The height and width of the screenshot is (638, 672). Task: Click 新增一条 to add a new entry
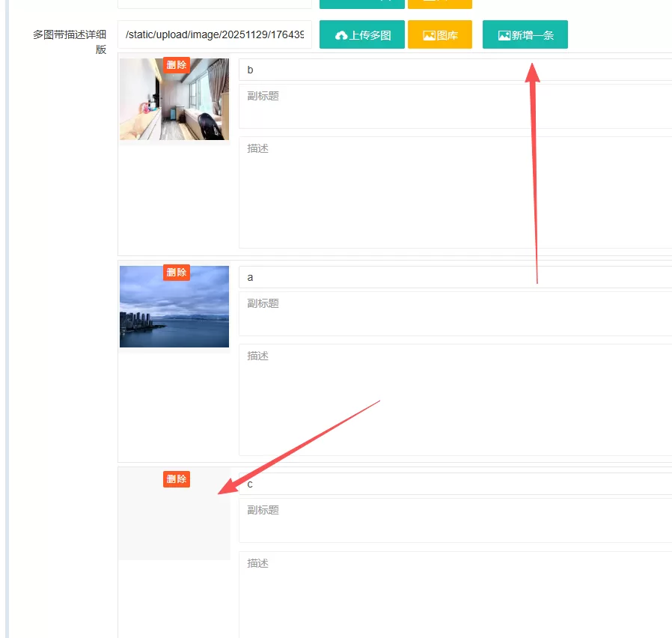pos(525,34)
